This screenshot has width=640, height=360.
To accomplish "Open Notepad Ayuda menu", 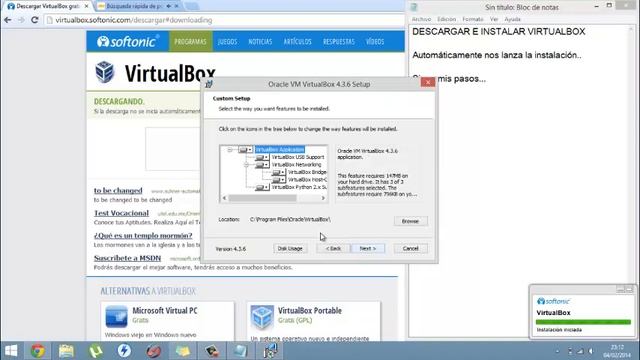I will click(512, 19).
